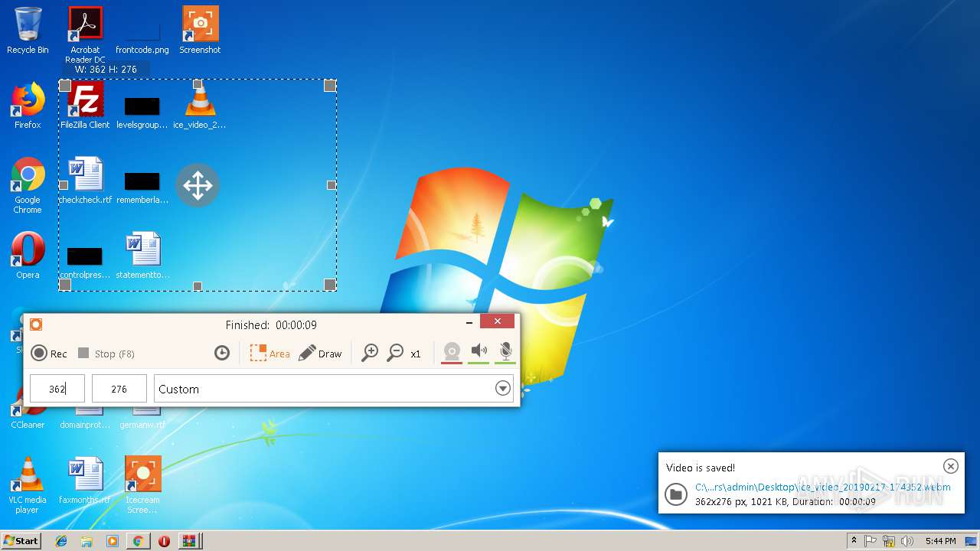Click the WinRAR icon on the taskbar
Viewport: 980px width, 551px height.
coord(188,541)
